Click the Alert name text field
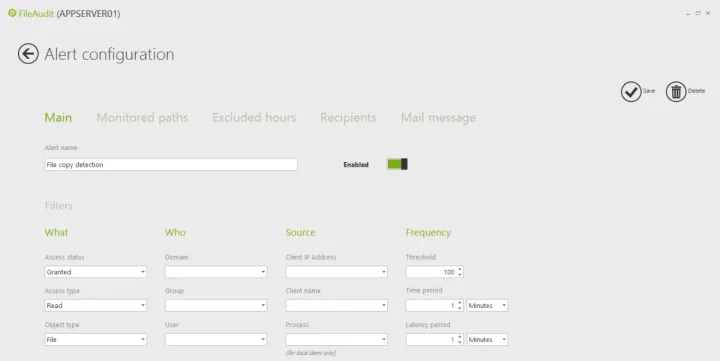720x361 pixels. click(x=171, y=164)
